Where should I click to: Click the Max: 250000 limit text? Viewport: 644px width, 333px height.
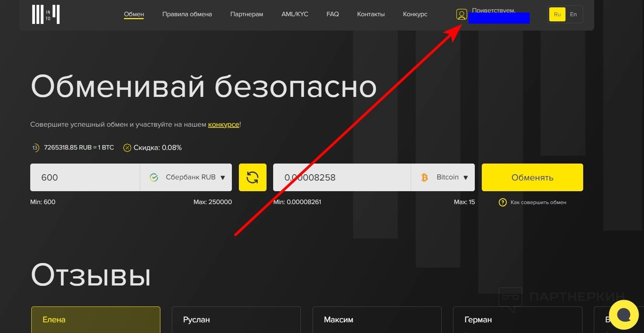click(x=213, y=202)
